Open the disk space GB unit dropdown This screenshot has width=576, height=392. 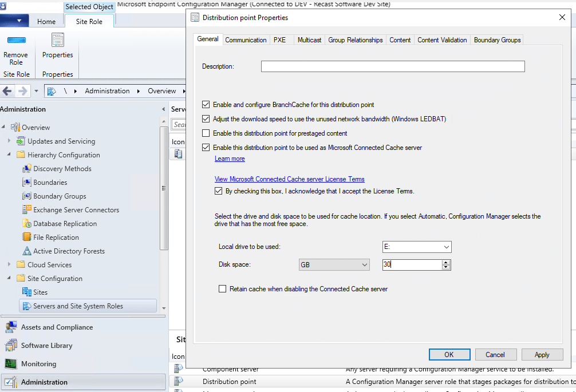point(365,265)
